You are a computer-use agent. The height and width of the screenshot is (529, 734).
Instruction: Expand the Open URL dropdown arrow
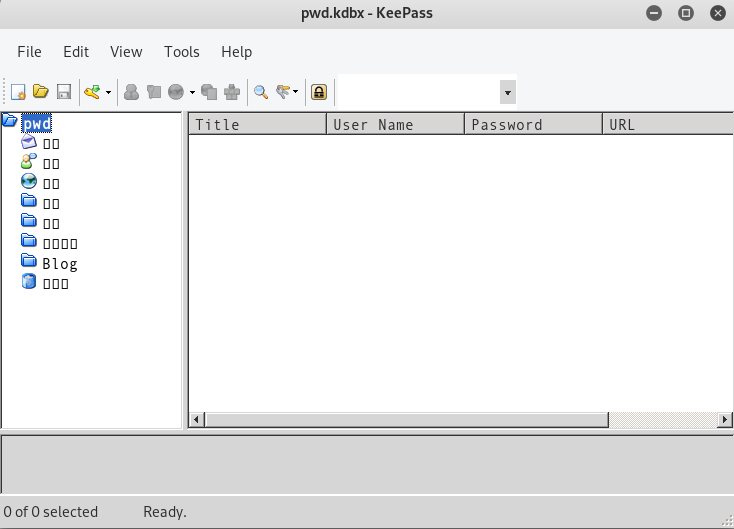[x=192, y=92]
